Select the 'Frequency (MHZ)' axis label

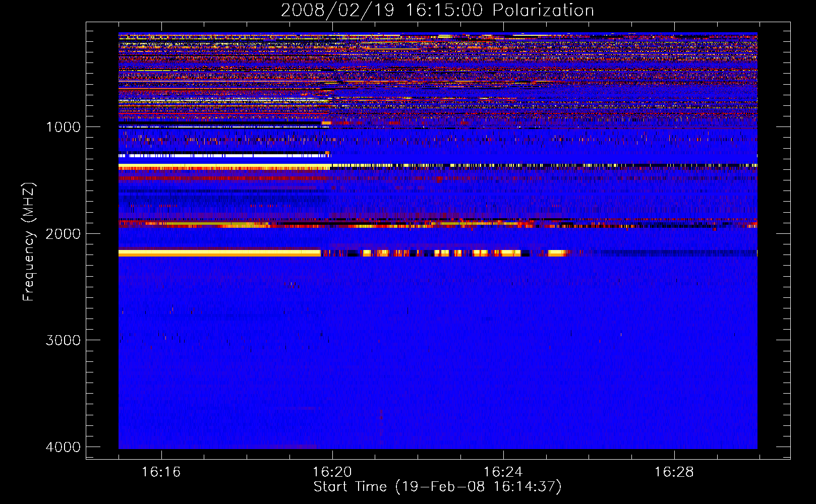(x=29, y=242)
